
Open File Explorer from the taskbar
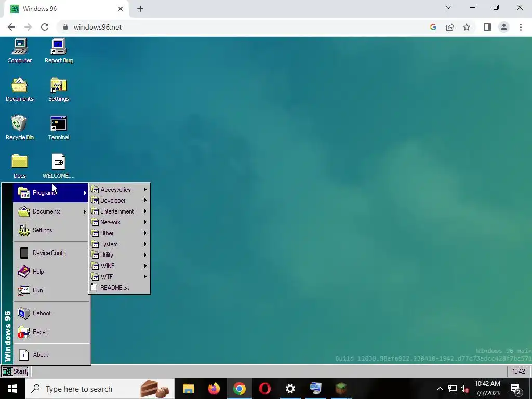(188, 389)
